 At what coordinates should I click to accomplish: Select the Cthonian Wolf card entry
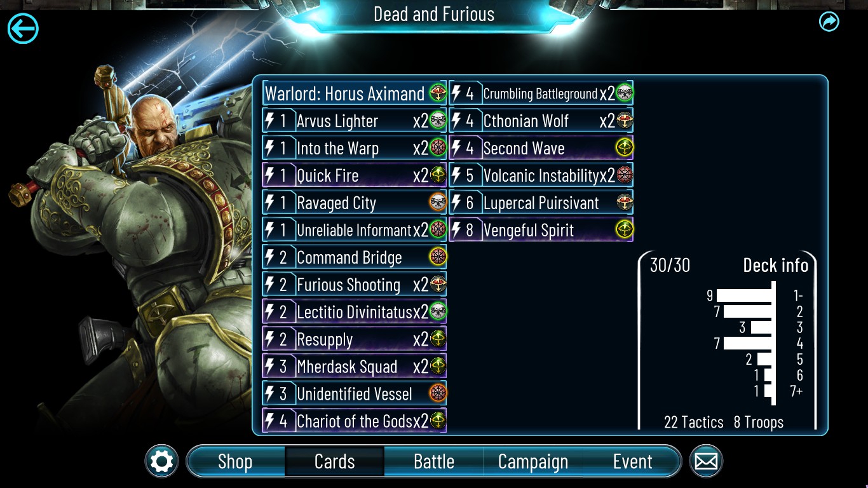[x=541, y=121]
